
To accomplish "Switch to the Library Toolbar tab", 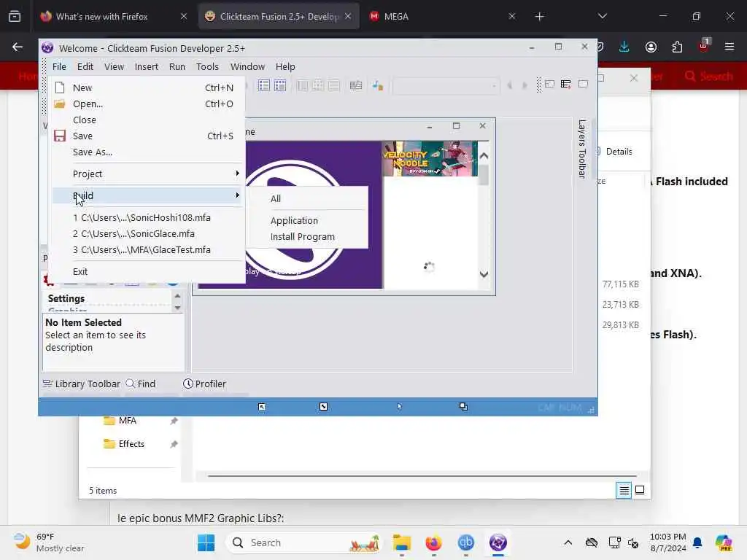I will (x=82, y=384).
